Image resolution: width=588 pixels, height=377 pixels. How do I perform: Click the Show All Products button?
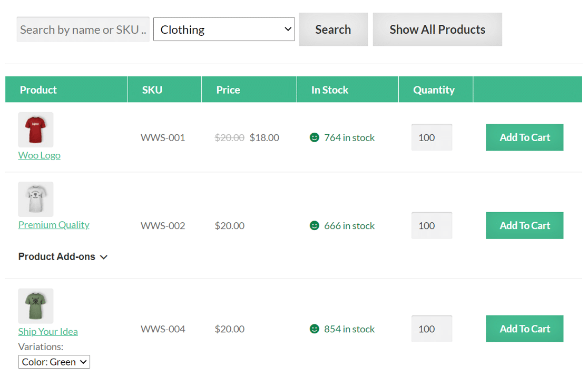coord(437,29)
